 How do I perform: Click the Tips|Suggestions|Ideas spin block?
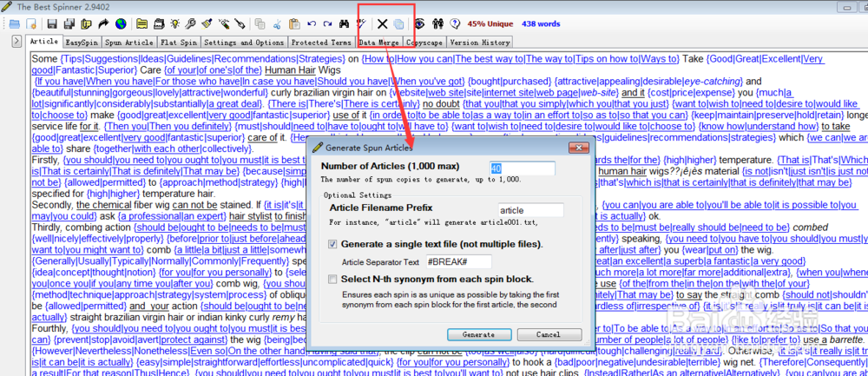click(x=203, y=59)
